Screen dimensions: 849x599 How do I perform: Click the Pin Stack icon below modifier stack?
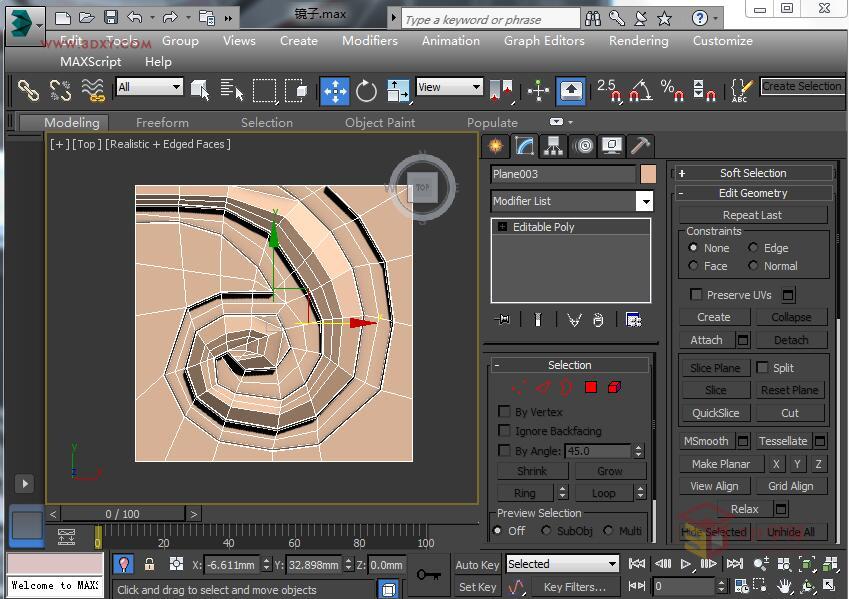[503, 319]
